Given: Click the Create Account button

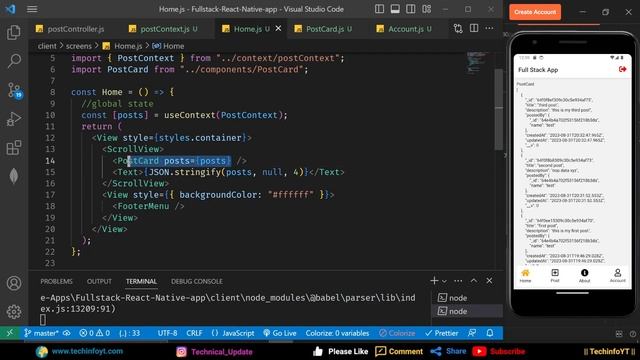Looking at the screenshot, I should (x=535, y=12).
